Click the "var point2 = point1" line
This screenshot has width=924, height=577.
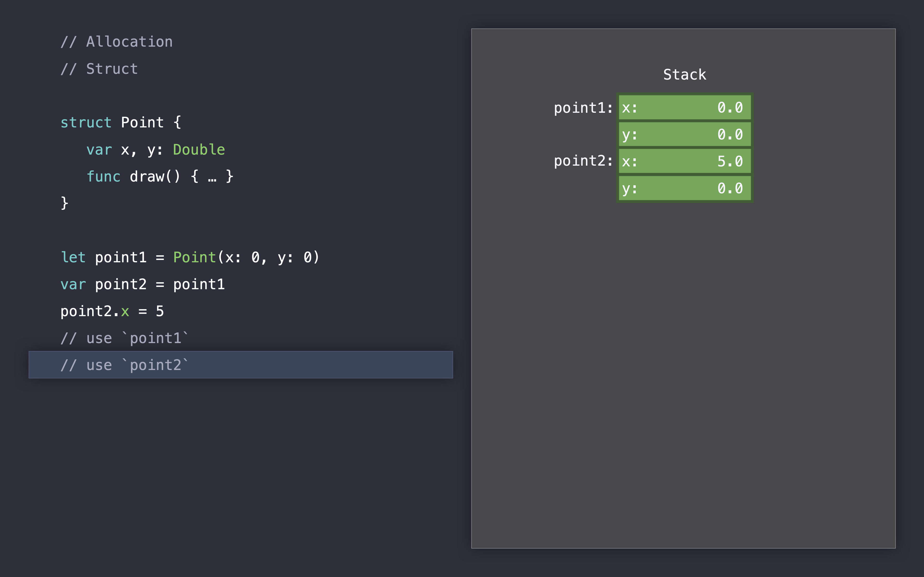coord(142,284)
